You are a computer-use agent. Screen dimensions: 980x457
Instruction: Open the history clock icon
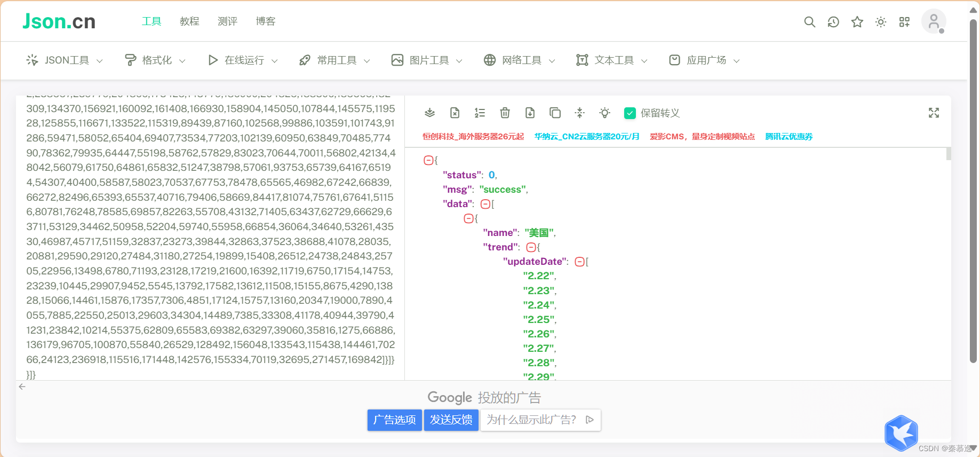[833, 22]
